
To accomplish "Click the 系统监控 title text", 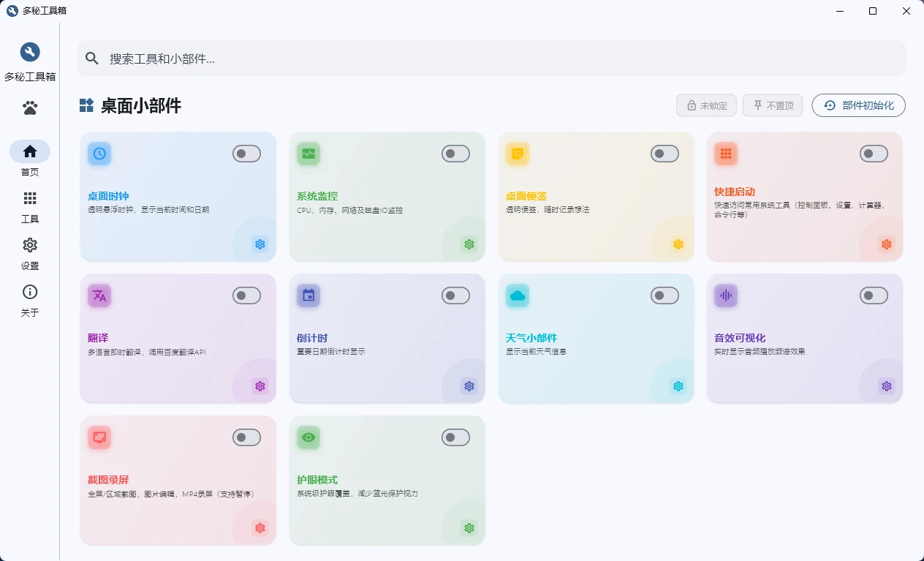I will (x=317, y=196).
